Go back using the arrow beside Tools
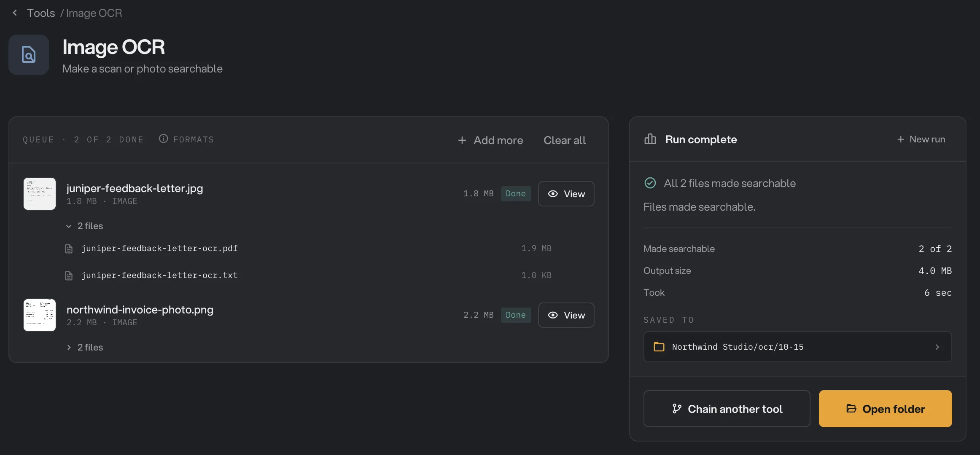Screen dimensions: 980x455 15,13
